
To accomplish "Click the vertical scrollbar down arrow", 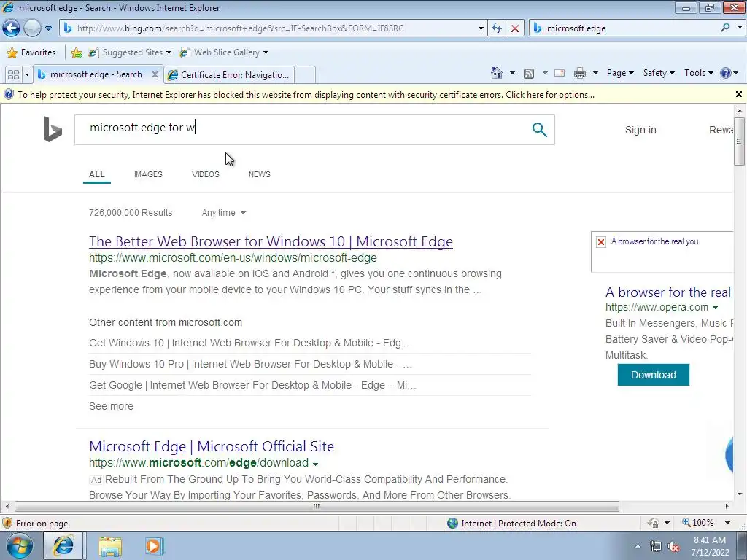I will [740, 494].
